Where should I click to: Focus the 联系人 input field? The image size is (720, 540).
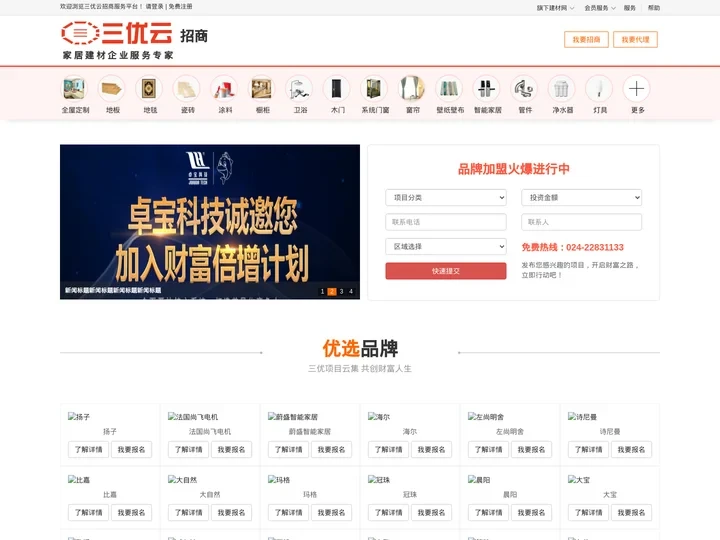581,222
